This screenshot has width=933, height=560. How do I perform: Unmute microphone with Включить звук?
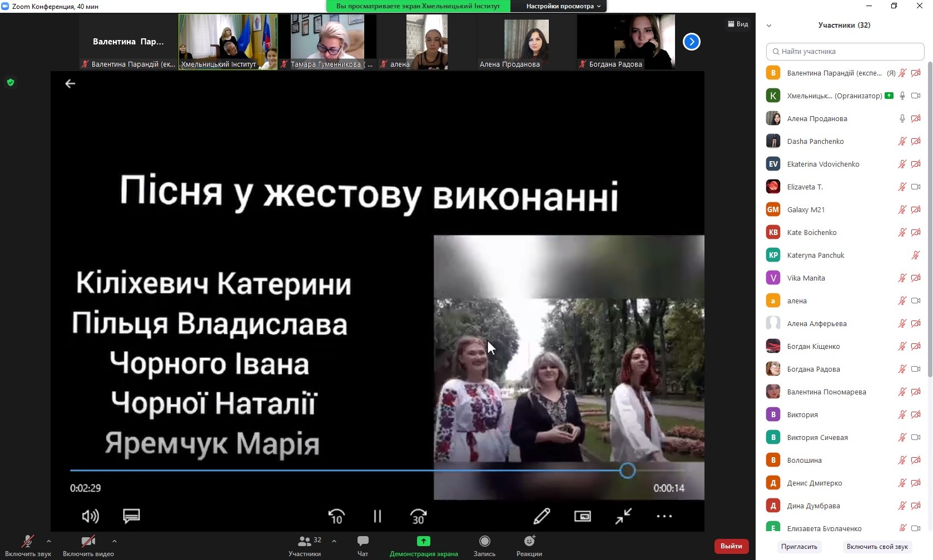click(x=28, y=546)
